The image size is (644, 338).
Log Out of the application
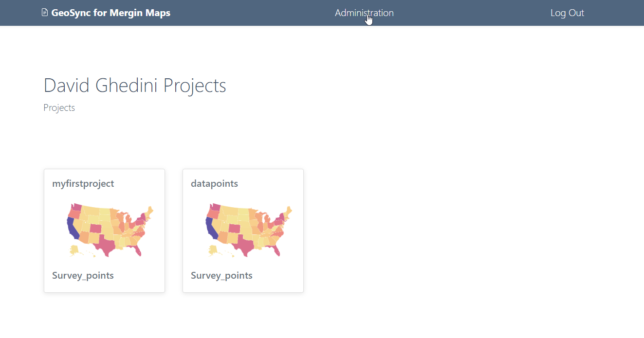567,13
